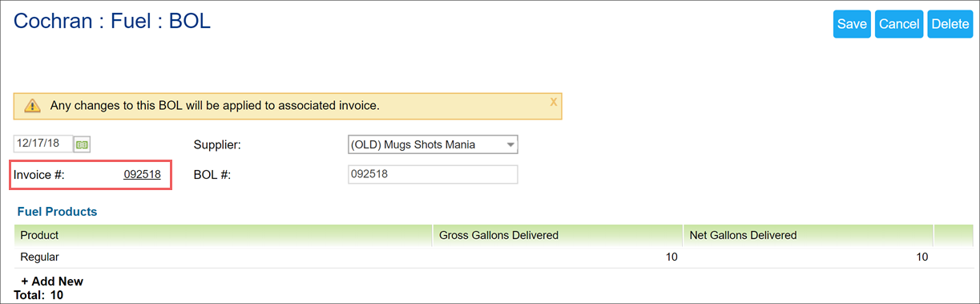Select the (OLD) Mugs Shots Mania supplier box
This screenshot has height=304, width=980.
433,145
